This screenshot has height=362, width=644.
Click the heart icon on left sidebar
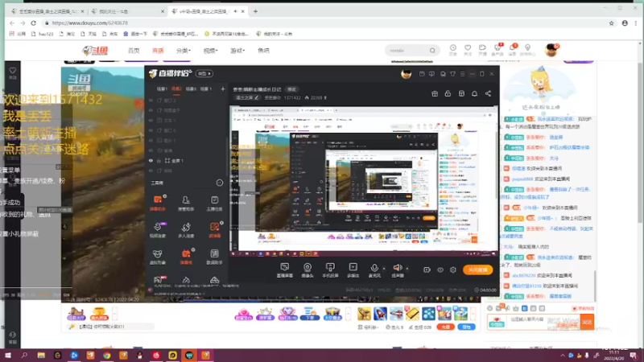[13, 71]
